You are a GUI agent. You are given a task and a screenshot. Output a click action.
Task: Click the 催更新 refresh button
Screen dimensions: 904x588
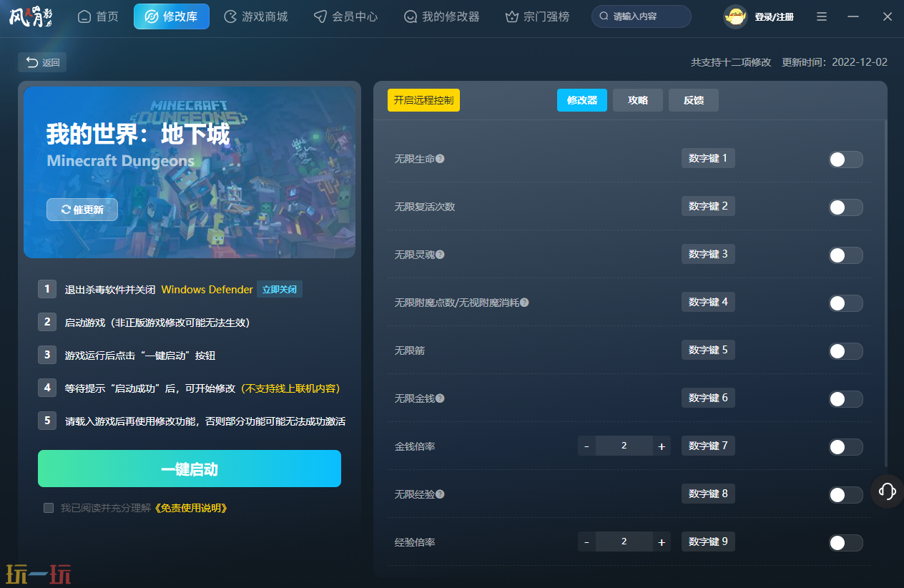click(82, 210)
